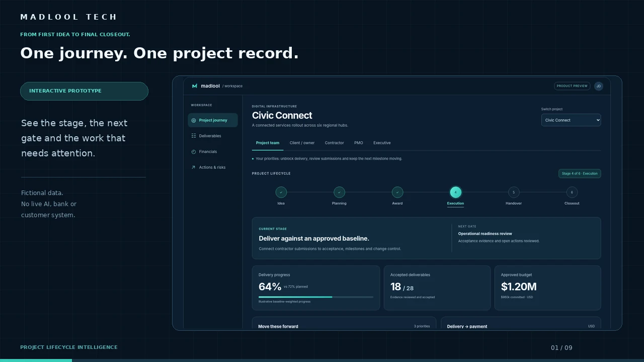Select the Closeout stage 6 marker
644x362 pixels.
(x=572, y=192)
